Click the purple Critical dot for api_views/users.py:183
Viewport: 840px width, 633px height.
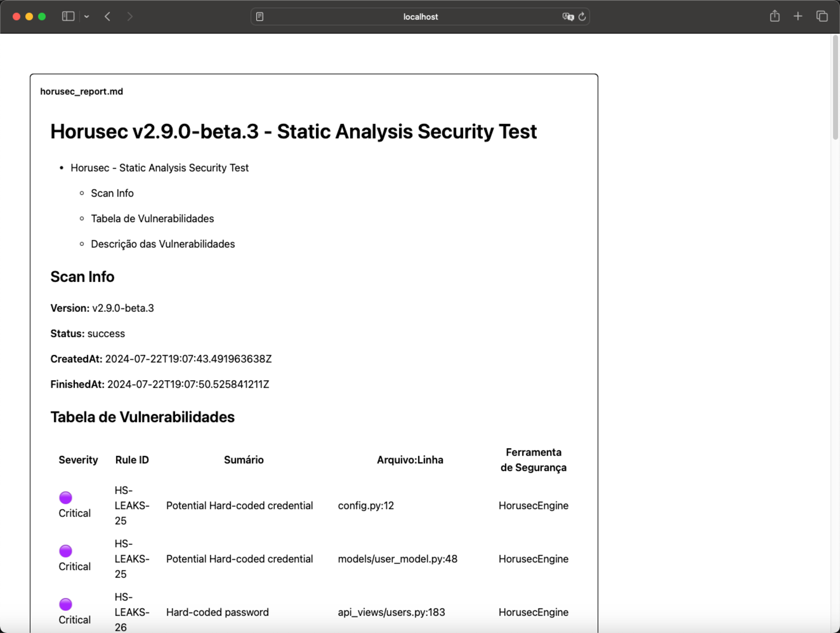coord(66,604)
